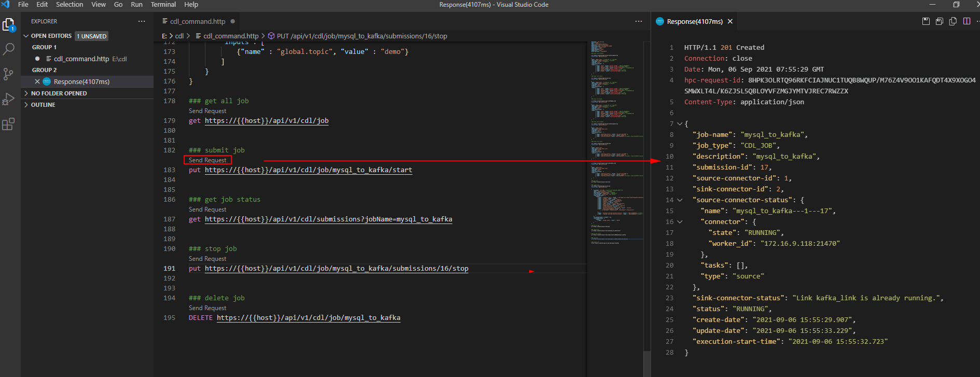The width and height of the screenshot is (980, 377).
Task: Click the "submission-id": 17 line
Action: [732, 167]
